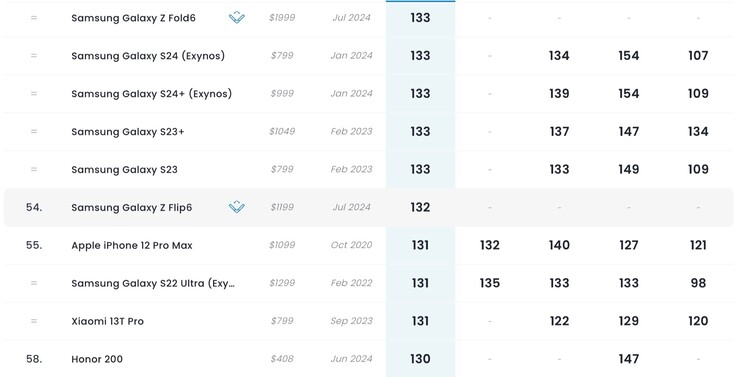Open Apple iPhone 12 Pro Max listing
The height and width of the screenshot is (377, 738).
tap(132, 245)
